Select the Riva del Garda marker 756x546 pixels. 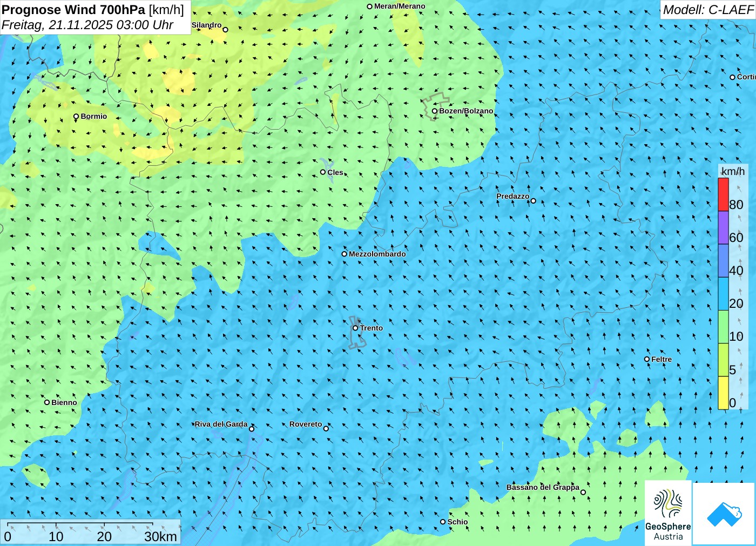(x=252, y=429)
